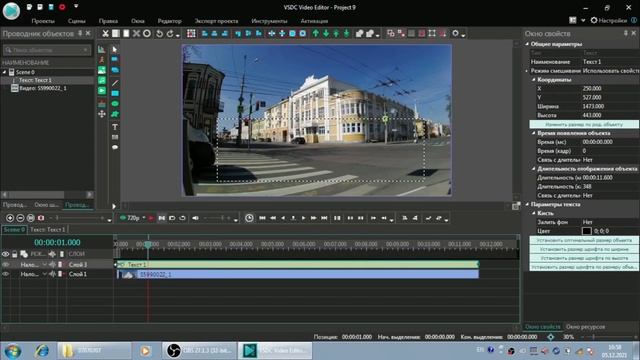Collapse the Общие параметры section
This screenshot has width=640, height=360.
click(527, 44)
